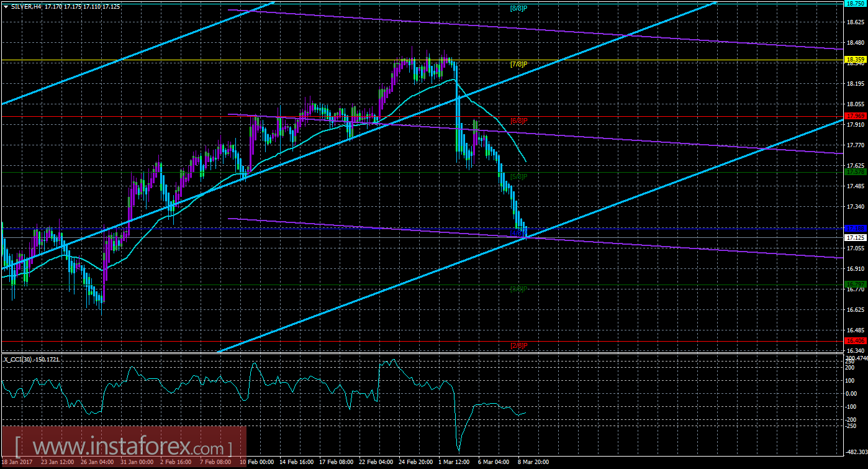The height and width of the screenshot is (469, 868).
Task: Click the 18.195 price scale value
Action: (856, 83)
